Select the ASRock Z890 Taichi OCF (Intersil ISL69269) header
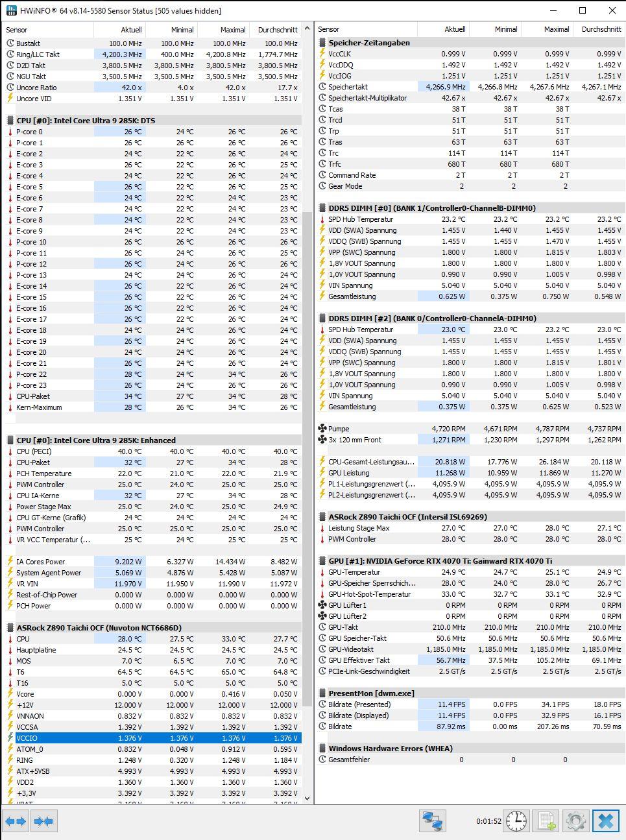The height and width of the screenshot is (840, 626). pyautogui.click(x=470, y=517)
